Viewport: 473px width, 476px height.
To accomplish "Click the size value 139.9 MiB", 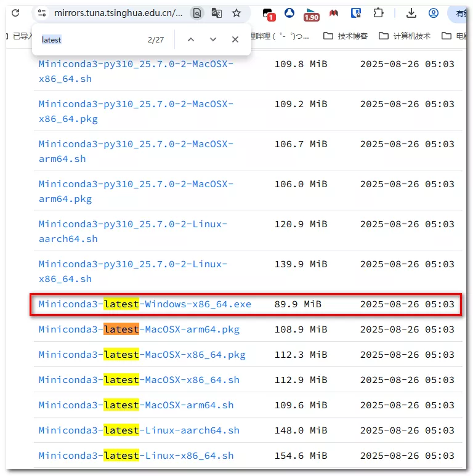I will [x=301, y=264].
